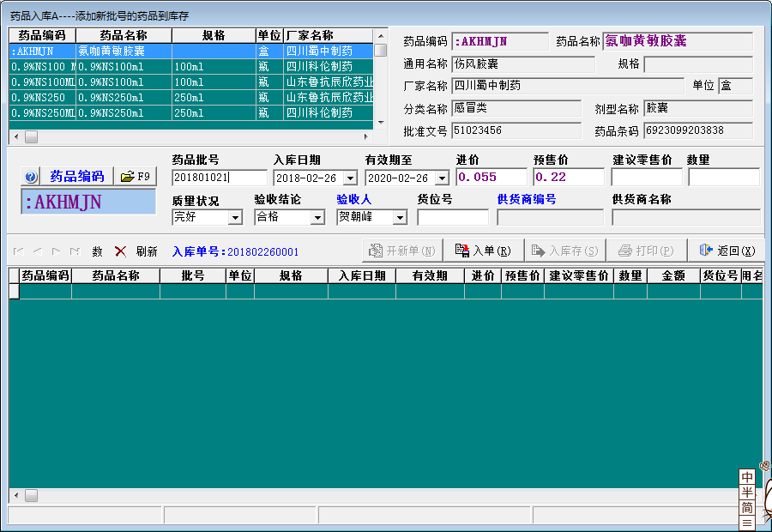
Task: Click drug list scroll-up arrow
Action: pos(381,36)
